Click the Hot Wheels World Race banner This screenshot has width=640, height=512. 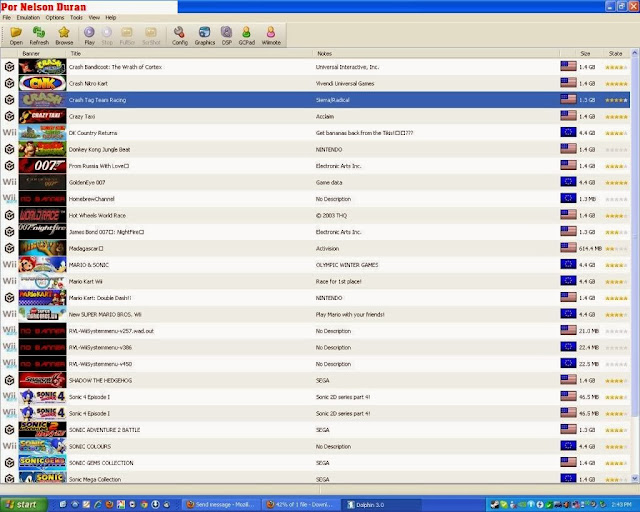coord(42,216)
